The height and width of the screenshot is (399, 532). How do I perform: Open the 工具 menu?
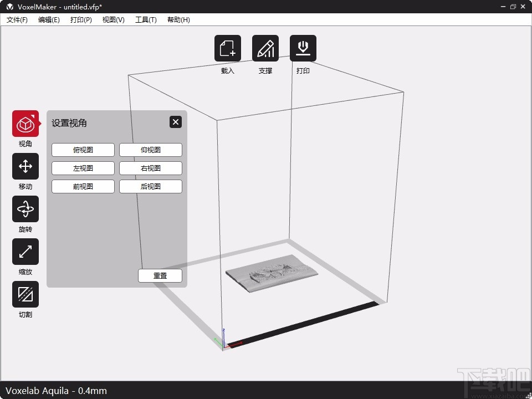(145, 19)
